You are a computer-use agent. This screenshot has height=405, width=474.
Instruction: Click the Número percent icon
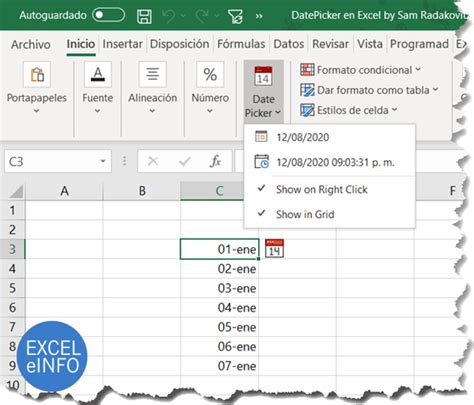[x=210, y=74]
